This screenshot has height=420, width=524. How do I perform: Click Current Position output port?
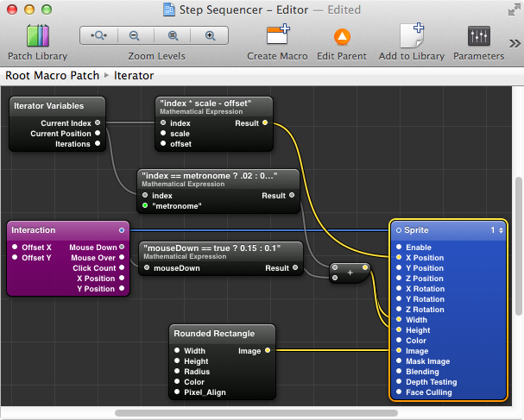[98, 133]
